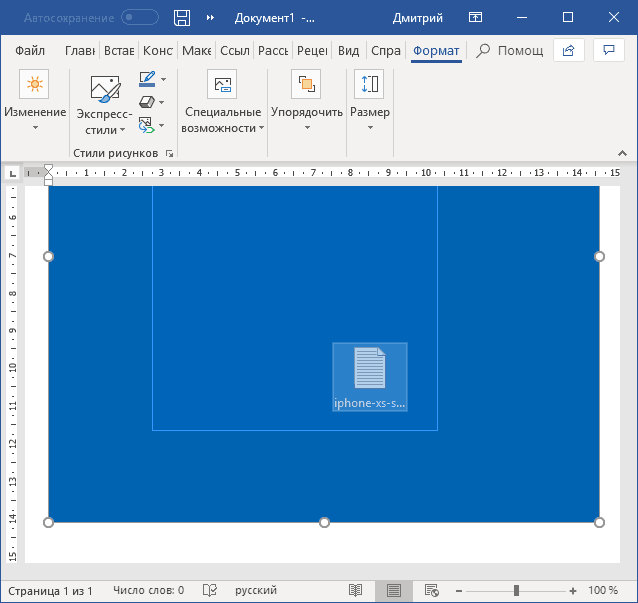This screenshot has height=603, width=638.
Task: Click the right middle resize handle
Action: 599,256
